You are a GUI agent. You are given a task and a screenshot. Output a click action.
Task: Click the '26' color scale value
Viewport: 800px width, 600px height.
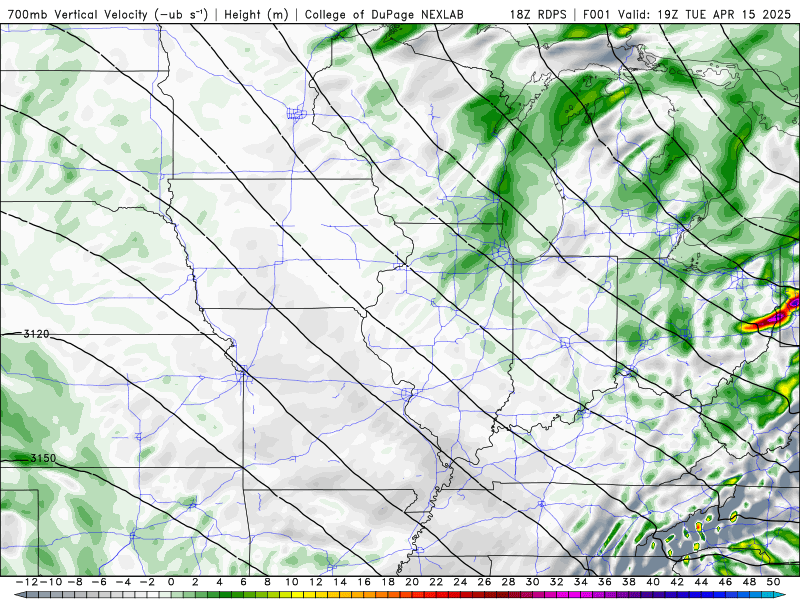click(x=484, y=582)
